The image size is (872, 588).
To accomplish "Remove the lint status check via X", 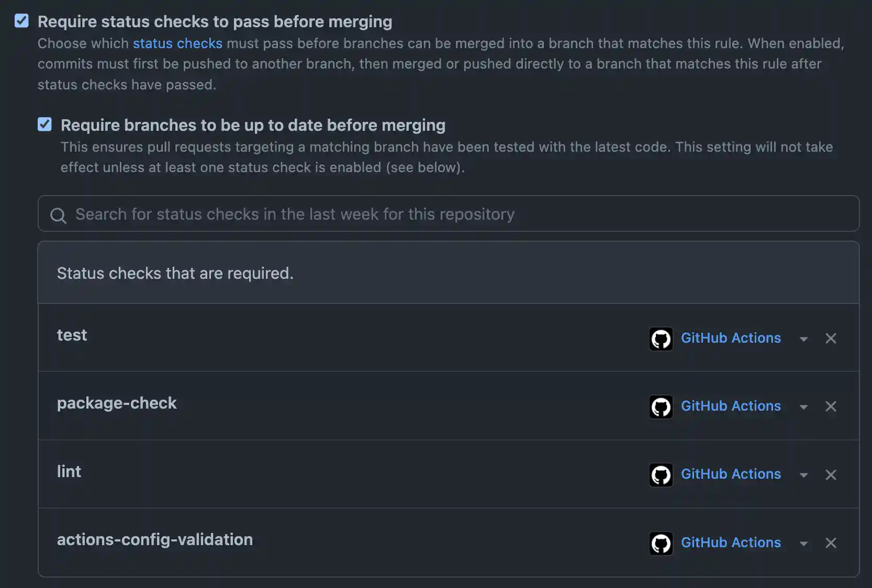I will [831, 475].
